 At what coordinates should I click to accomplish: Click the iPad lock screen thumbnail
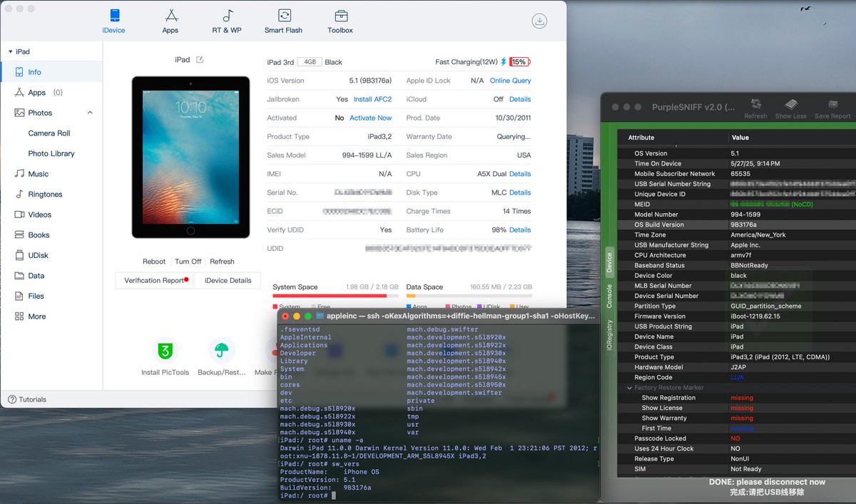click(190, 157)
